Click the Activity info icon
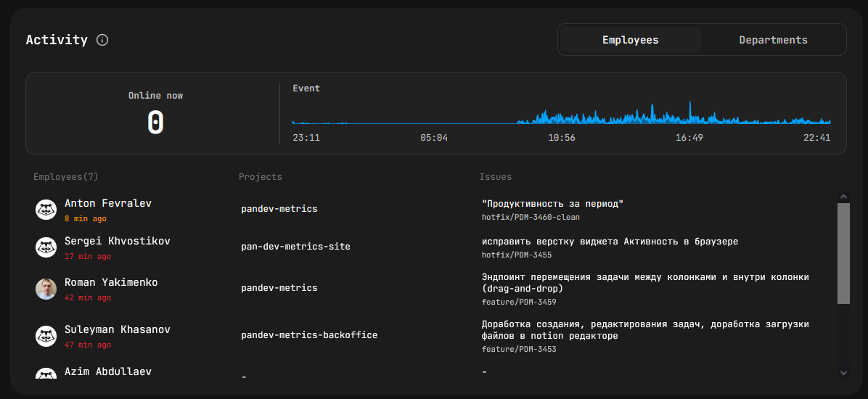 pos(102,40)
